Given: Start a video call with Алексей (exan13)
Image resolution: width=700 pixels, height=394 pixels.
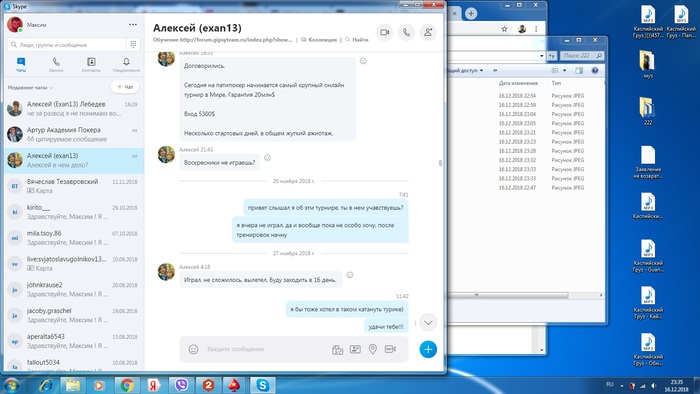Looking at the screenshot, I should (384, 33).
